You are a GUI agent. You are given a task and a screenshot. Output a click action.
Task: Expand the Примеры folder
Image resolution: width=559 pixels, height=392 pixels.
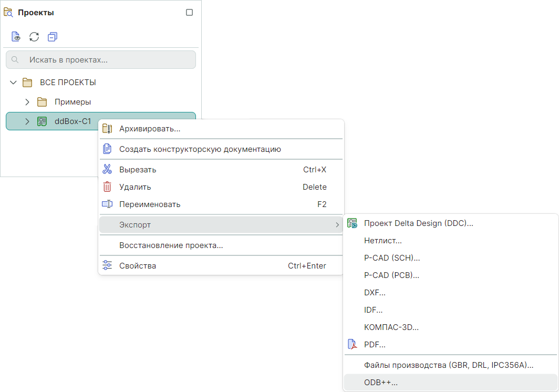(x=27, y=102)
